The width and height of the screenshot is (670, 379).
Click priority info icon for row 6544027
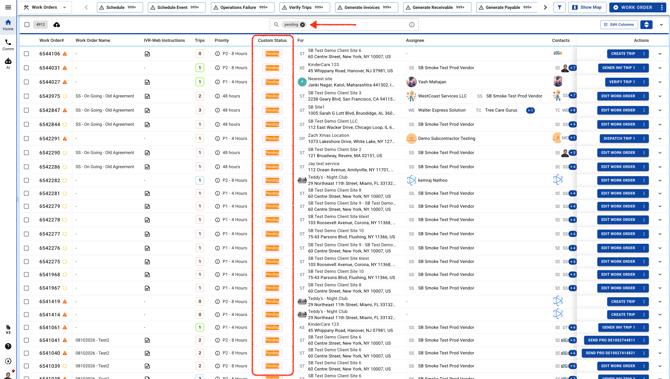click(x=217, y=82)
